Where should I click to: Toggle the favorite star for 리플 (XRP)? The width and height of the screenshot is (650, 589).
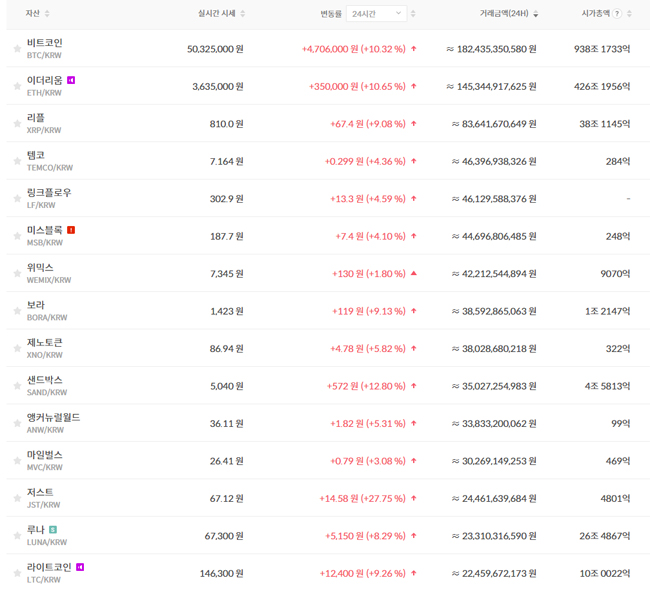[17, 124]
